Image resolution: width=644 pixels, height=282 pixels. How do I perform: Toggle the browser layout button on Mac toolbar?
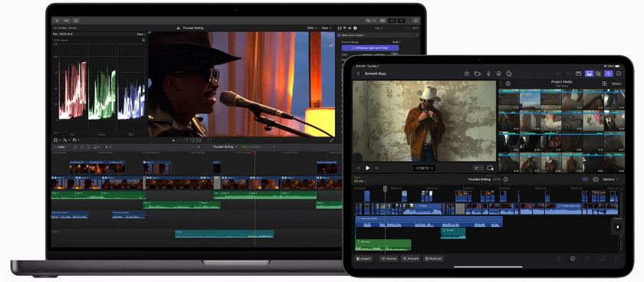pos(383,20)
